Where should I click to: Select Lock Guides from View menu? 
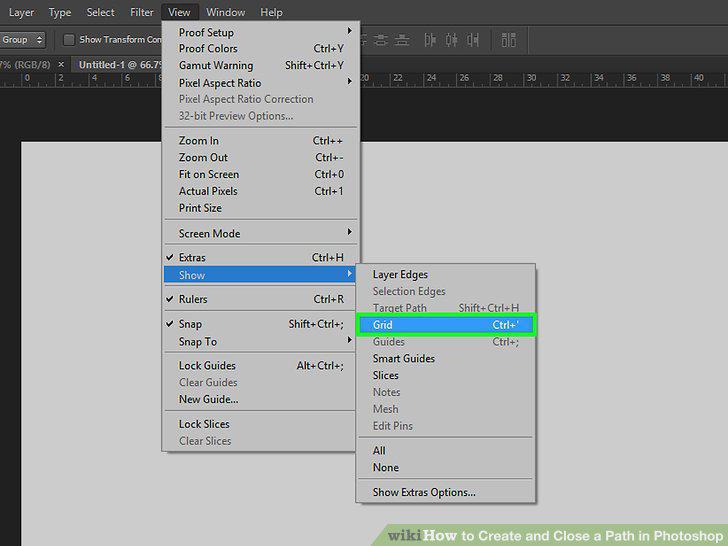[x=261, y=365]
